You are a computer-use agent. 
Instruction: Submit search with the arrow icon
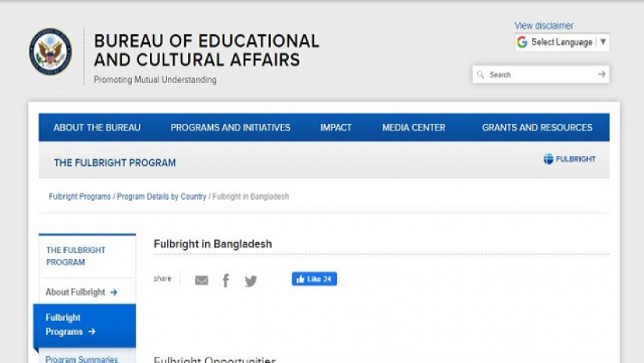click(602, 74)
